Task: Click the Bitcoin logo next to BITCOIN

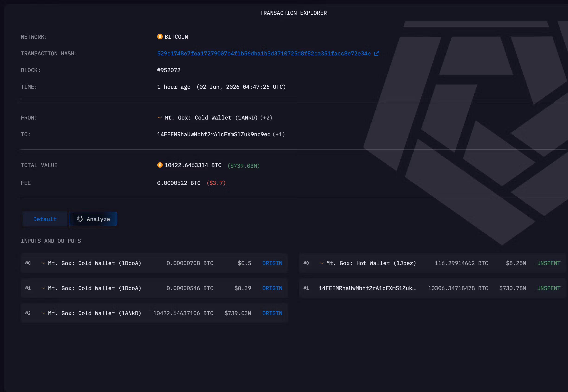Action: (160, 37)
